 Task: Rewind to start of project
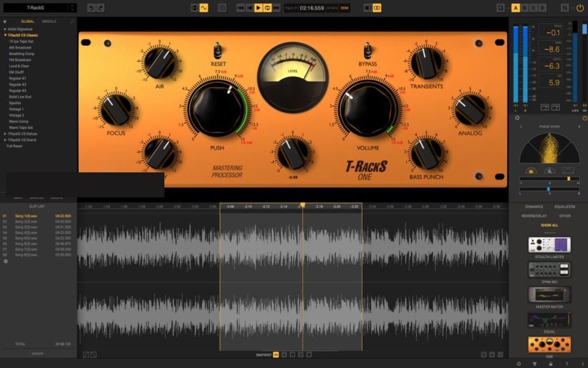240,8
